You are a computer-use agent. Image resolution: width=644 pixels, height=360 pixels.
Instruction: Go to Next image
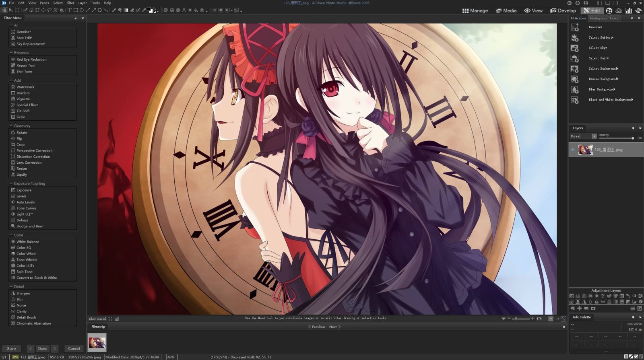(335, 327)
